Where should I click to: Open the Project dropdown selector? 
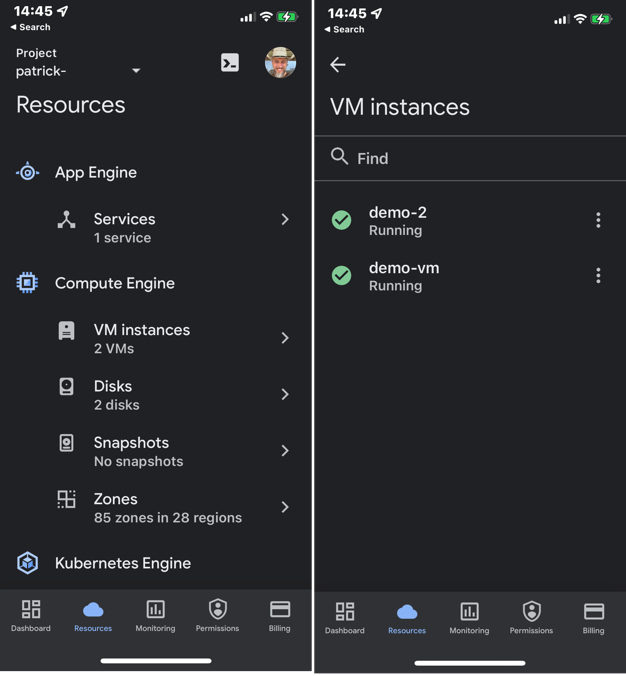click(78, 62)
